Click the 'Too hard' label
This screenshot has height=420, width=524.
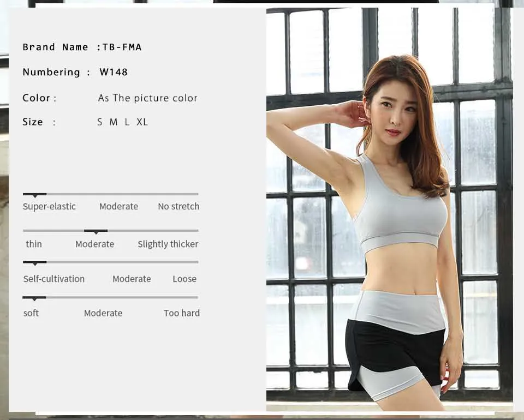(182, 313)
